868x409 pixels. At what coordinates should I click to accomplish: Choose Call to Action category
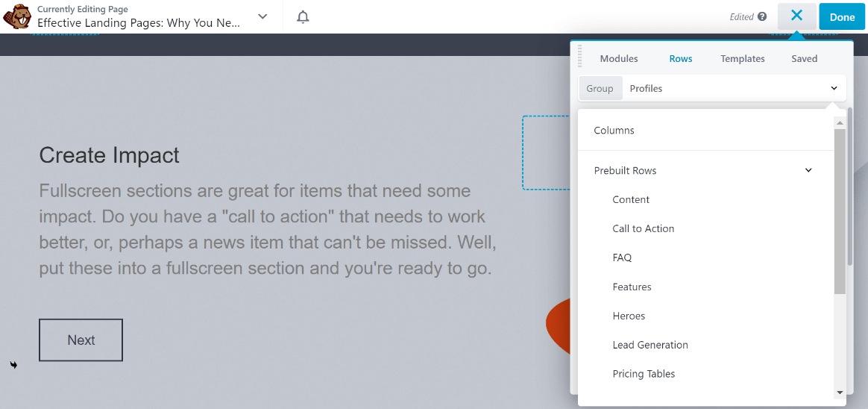tap(644, 228)
